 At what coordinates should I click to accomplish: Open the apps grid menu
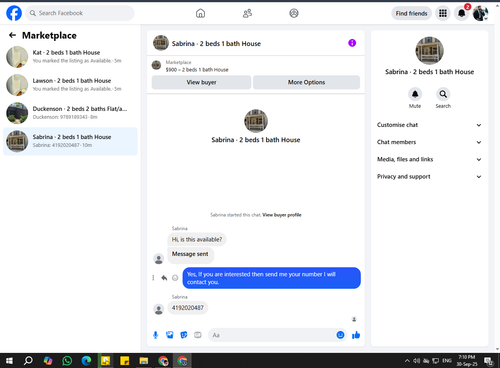click(443, 13)
